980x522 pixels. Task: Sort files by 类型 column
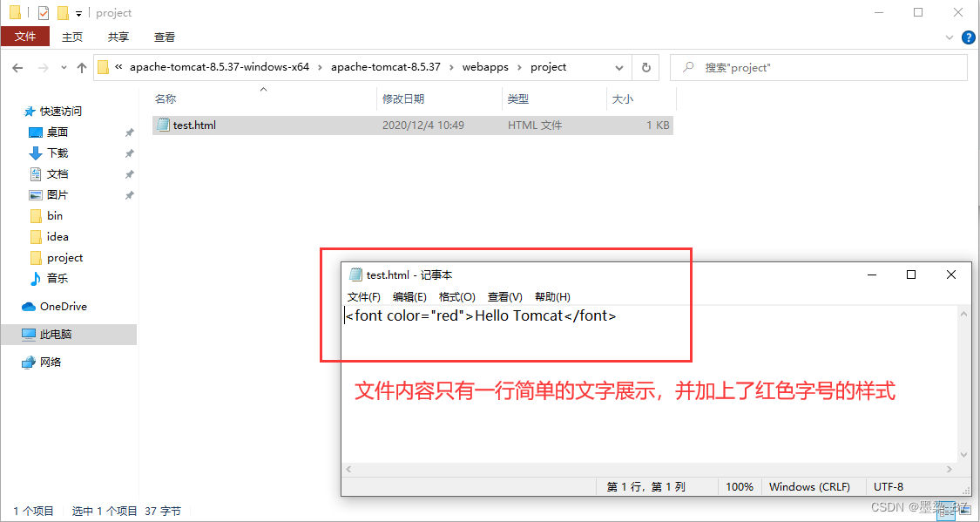[517, 98]
